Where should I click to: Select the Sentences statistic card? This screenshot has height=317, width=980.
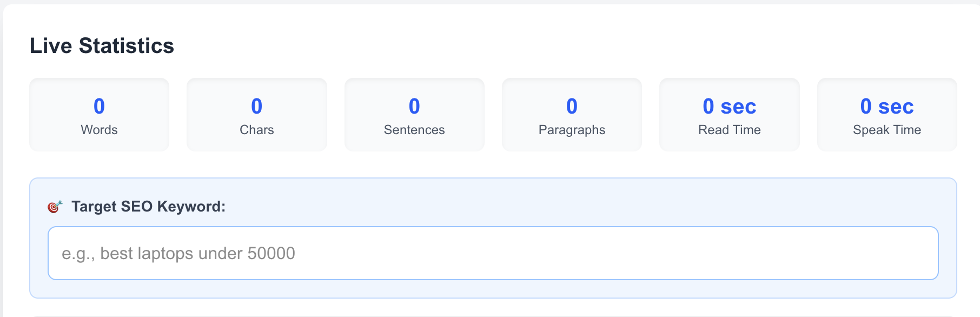[414, 114]
